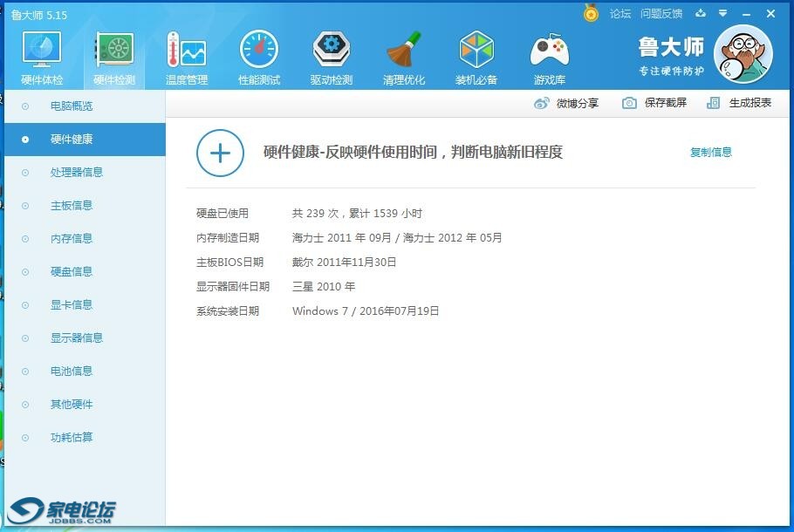Click bullet circle beside 功耗估算
This screenshot has width=794, height=532.
pos(25,438)
